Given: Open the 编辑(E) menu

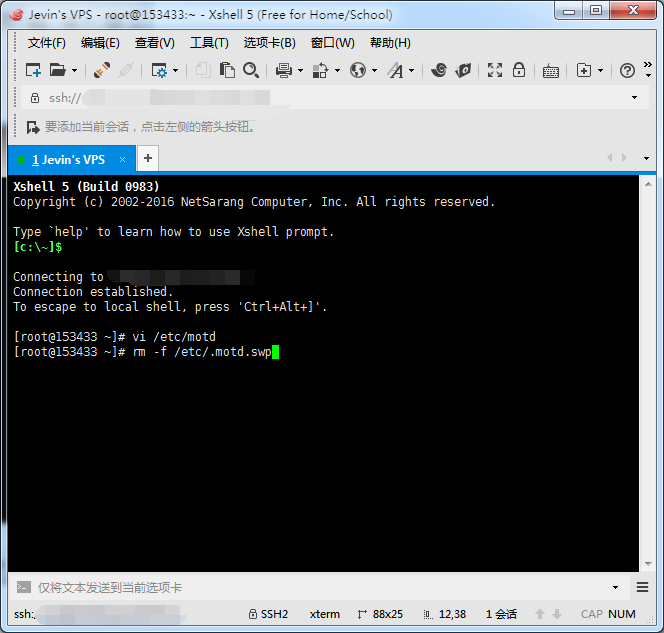Looking at the screenshot, I should point(100,43).
